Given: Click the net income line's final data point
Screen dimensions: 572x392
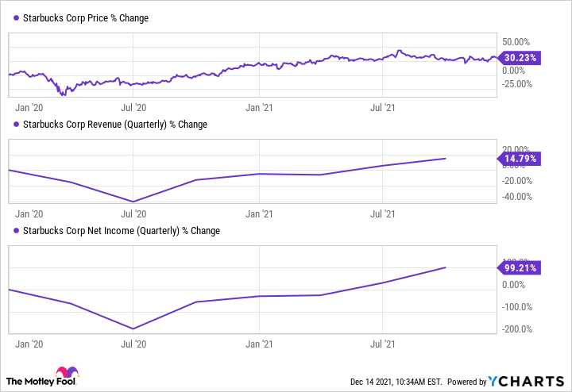Looking at the screenshot, I should [446, 267].
